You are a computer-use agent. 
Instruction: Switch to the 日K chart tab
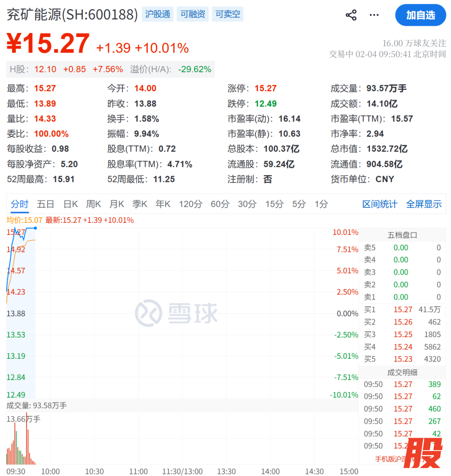[71, 204]
